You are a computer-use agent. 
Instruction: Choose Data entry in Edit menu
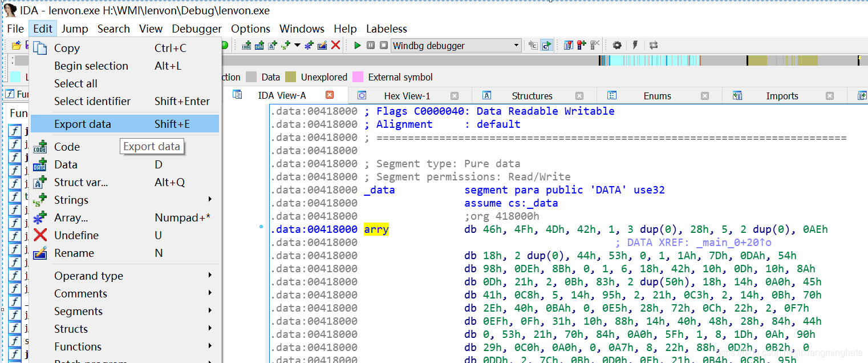click(125, 164)
